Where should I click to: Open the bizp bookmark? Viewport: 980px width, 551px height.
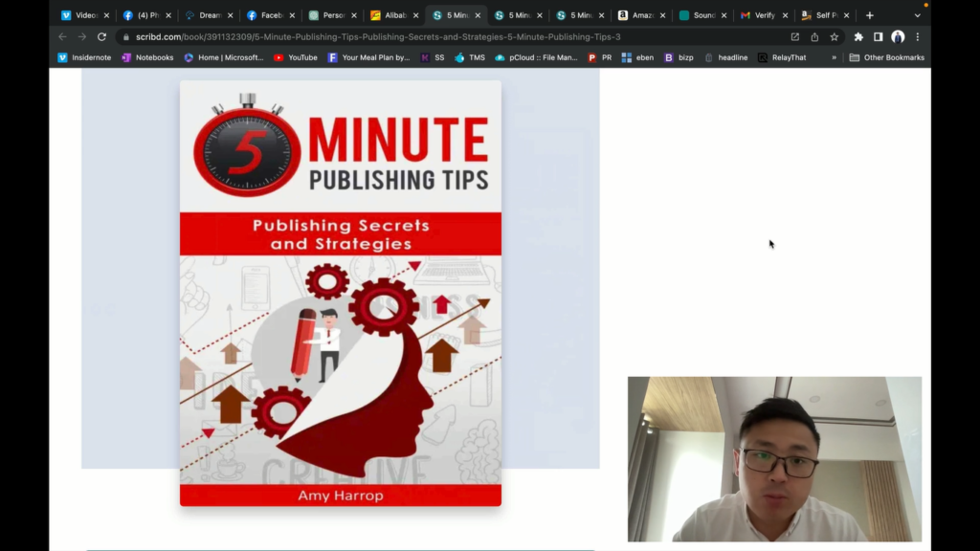tap(679, 57)
